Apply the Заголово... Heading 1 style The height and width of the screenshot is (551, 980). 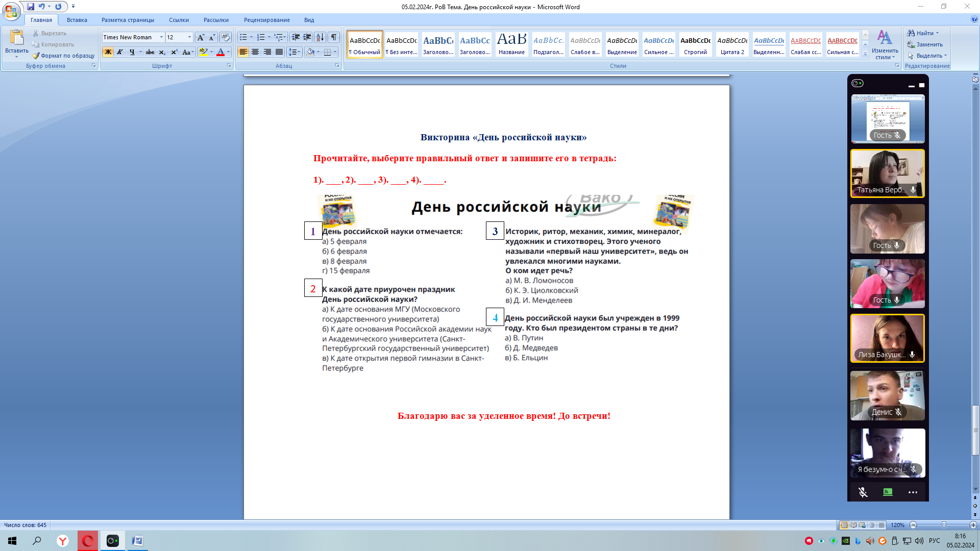(438, 44)
